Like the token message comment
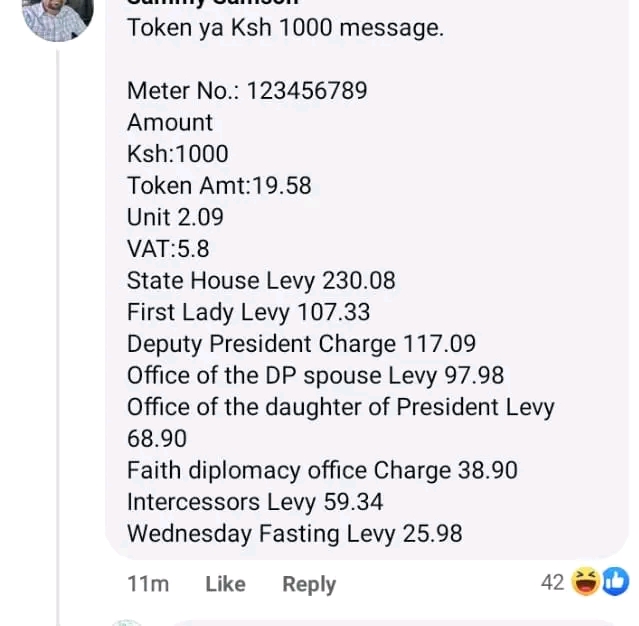639x626 pixels. pyautogui.click(x=225, y=584)
